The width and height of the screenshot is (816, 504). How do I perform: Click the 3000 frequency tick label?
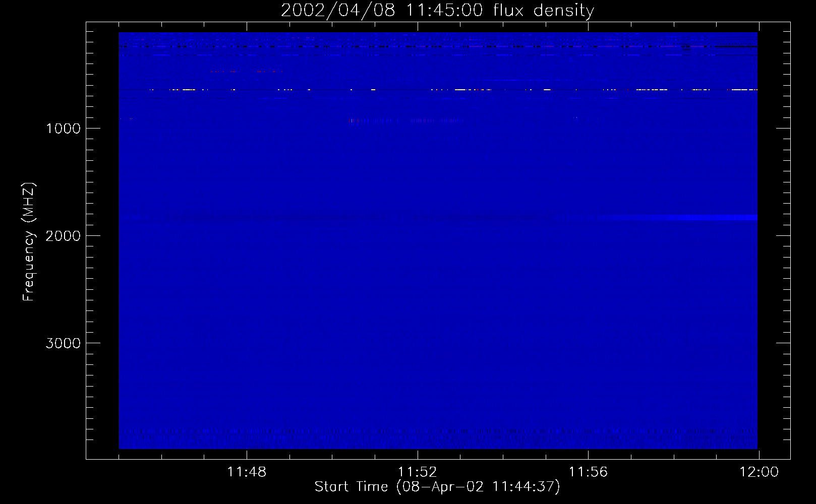(x=63, y=343)
